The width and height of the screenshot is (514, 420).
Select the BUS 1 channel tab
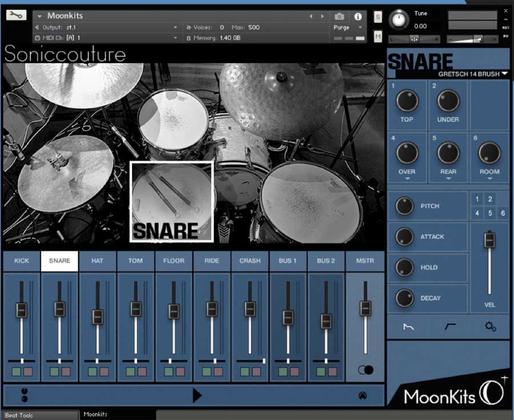[x=287, y=261]
